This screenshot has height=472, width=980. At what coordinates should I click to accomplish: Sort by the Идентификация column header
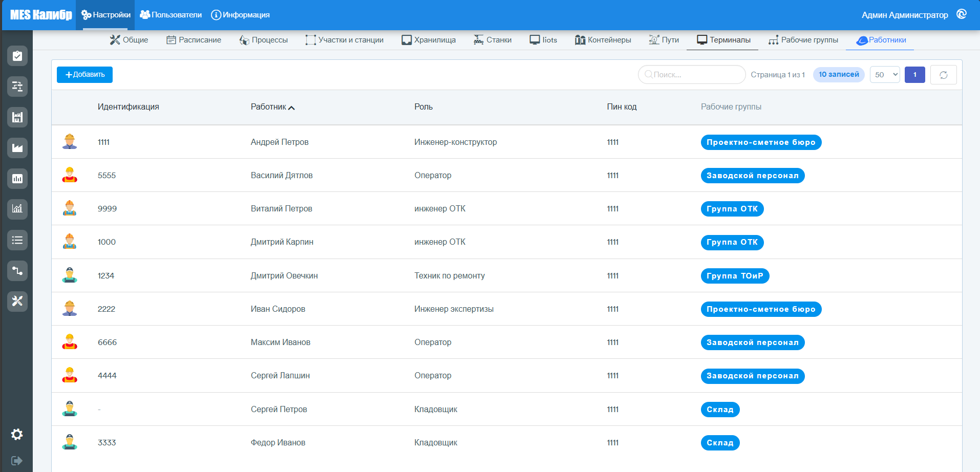[129, 107]
